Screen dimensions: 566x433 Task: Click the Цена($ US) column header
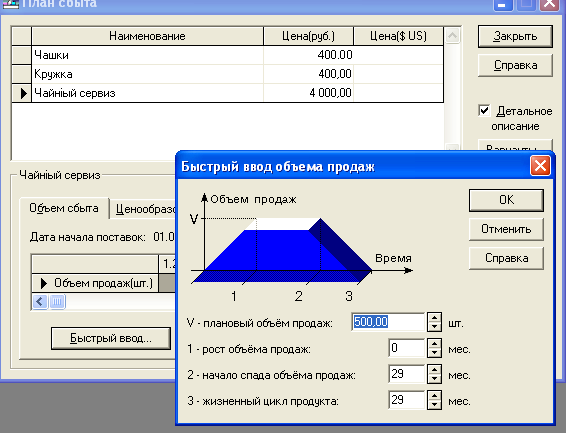(399, 36)
